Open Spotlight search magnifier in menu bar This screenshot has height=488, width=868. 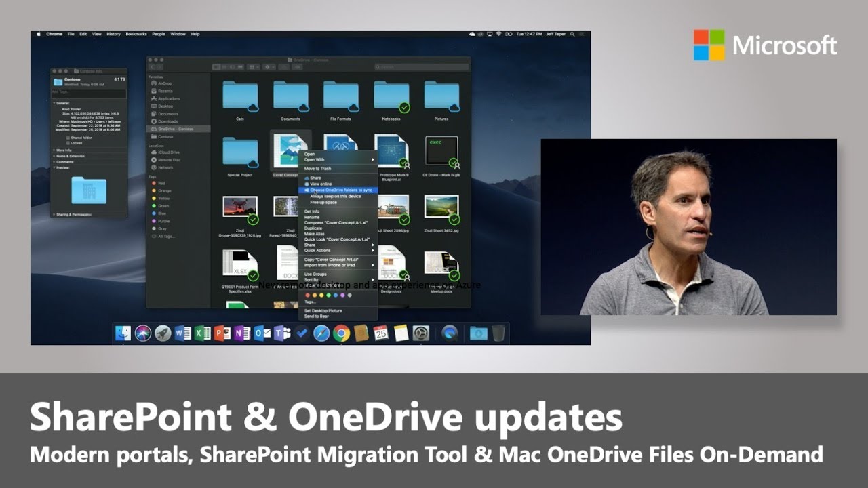point(573,34)
